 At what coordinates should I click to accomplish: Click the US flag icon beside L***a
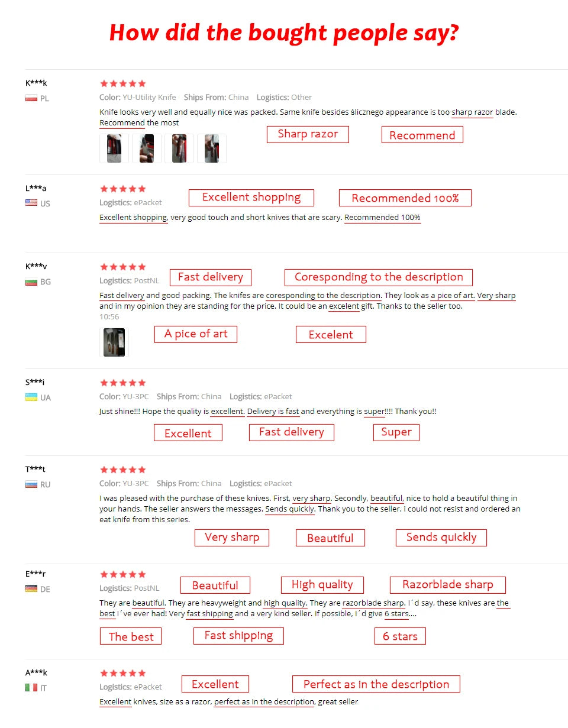31,203
